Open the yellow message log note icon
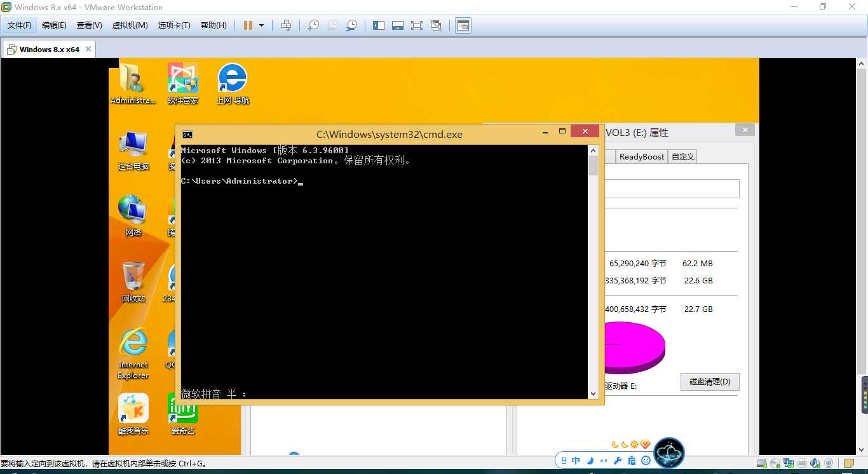The height and width of the screenshot is (474, 868). [x=848, y=463]
